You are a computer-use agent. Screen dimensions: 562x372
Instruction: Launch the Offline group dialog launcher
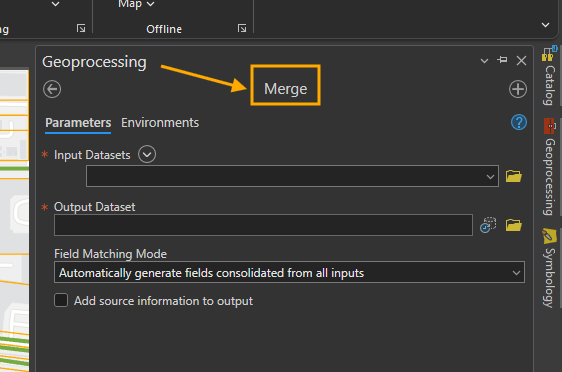coord(242,28)
